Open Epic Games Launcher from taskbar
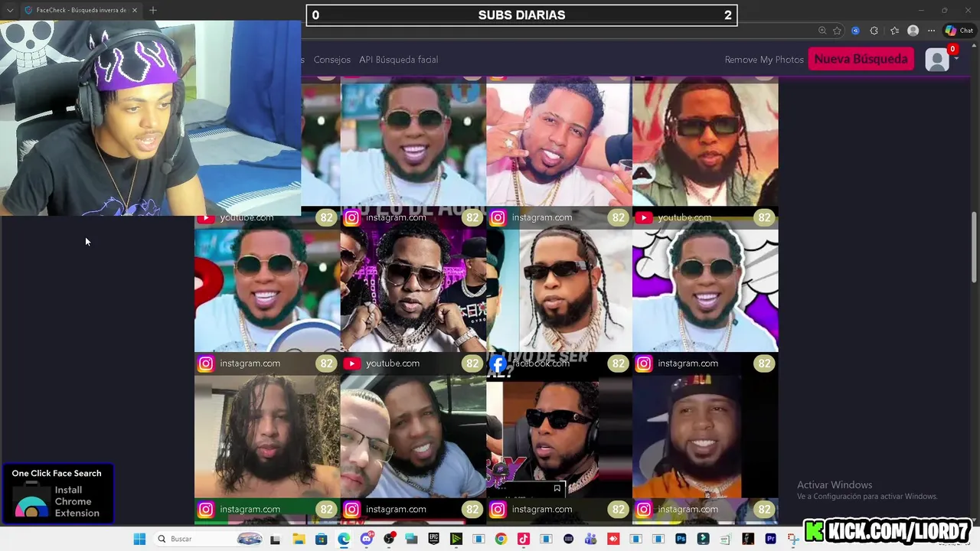The image size is (980, 551). [x=433, y=539]
